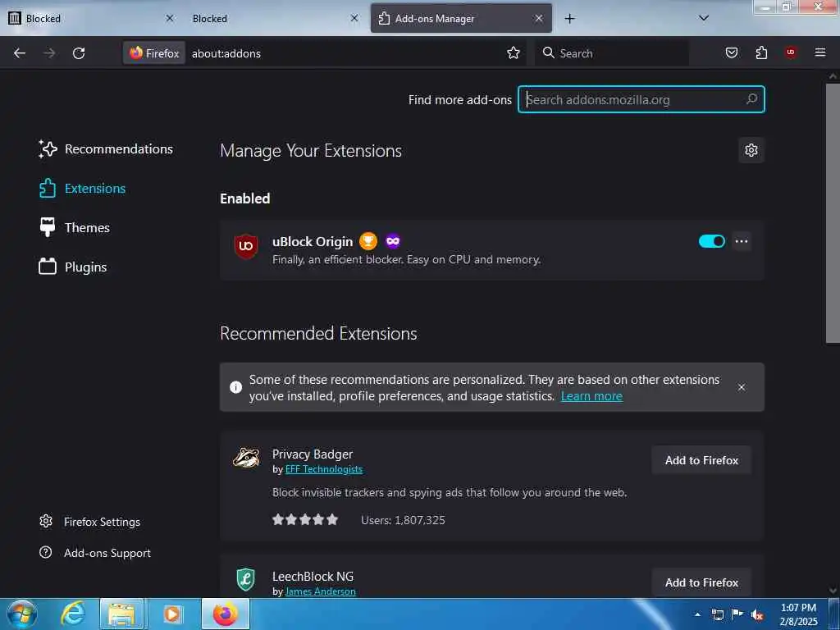Click uBlock Origin recommended trophy badge

pos(368,241)
